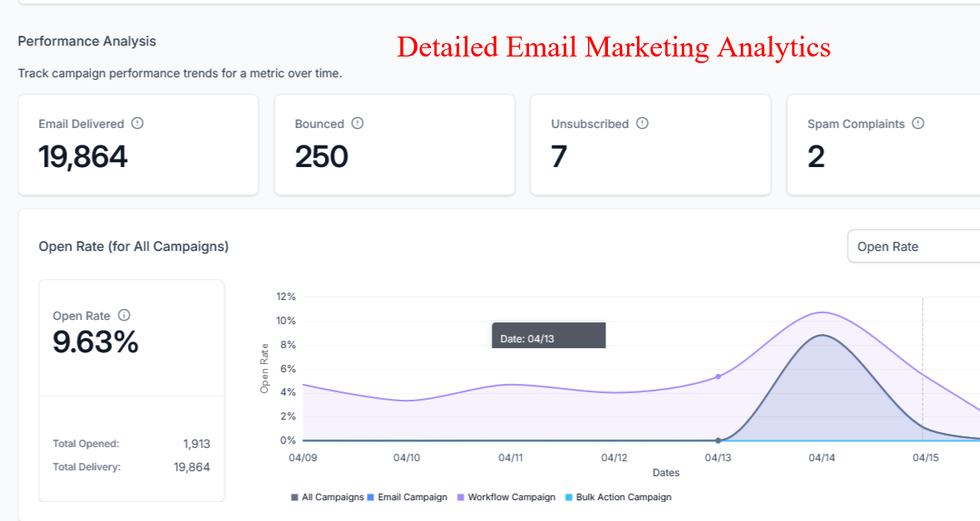Hide Workflow Campaign series in legend
Screen dimensions: 980x521
(x=507, y=497)
